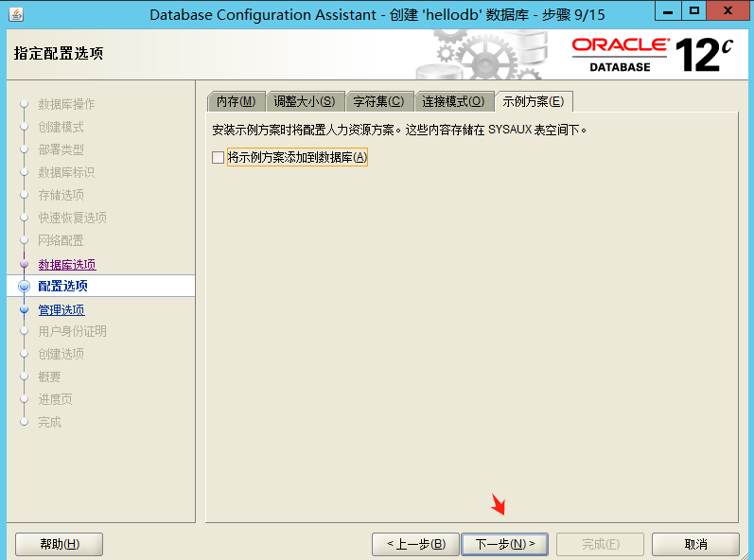This screenshot has width=754, height=560.
Task: Open the 管理选项 step link
Action: [x=61, y=310]
